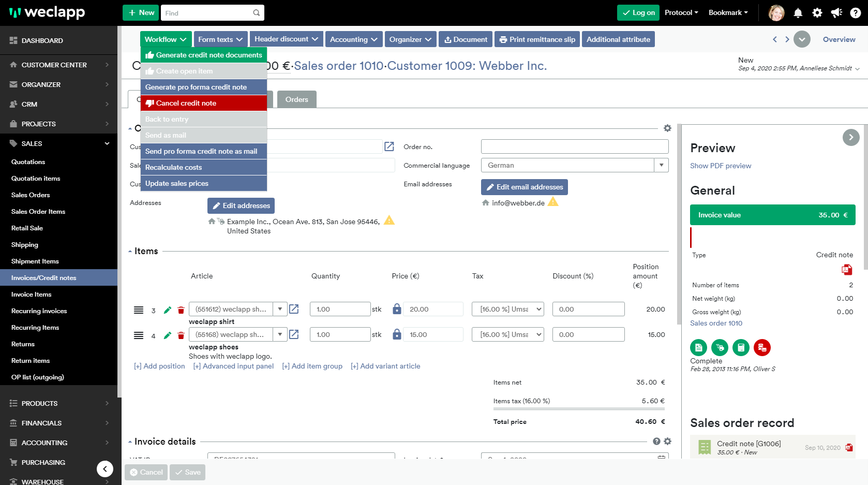
Task: Open the Workflow dropdown menu
Action: click(166, 39)
